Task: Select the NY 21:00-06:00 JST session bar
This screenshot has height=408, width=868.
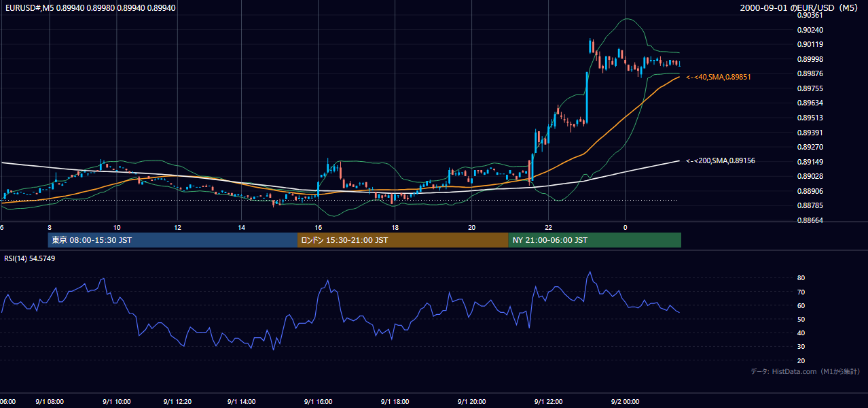Action: click(594, 240)
